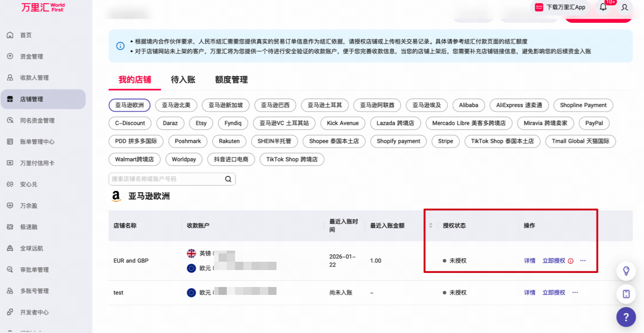Open the notification bell icon

coord(603,7)
